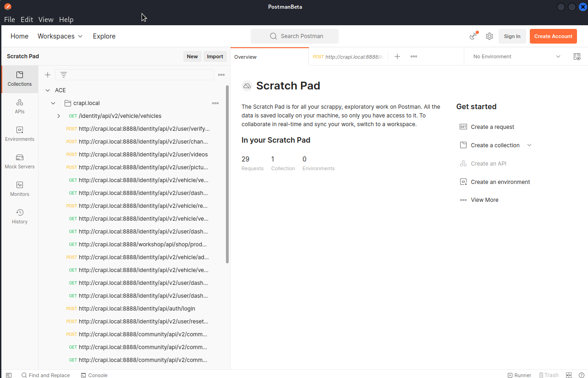Toggle sidebar visibility from status bar
588x378 pixels.
coord(9,375)
